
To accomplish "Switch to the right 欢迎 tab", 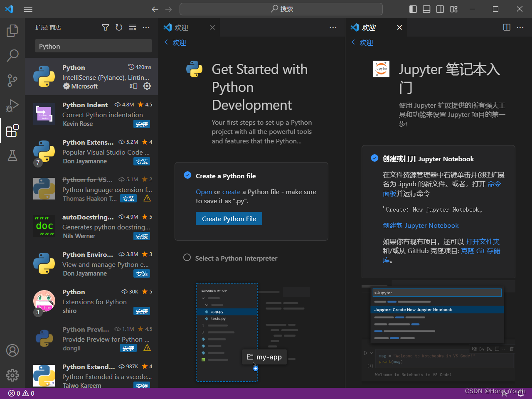I will 369,27.
